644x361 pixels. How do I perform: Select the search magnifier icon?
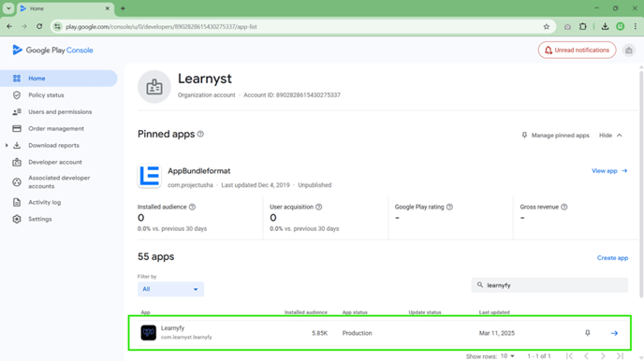click(479, 284)
